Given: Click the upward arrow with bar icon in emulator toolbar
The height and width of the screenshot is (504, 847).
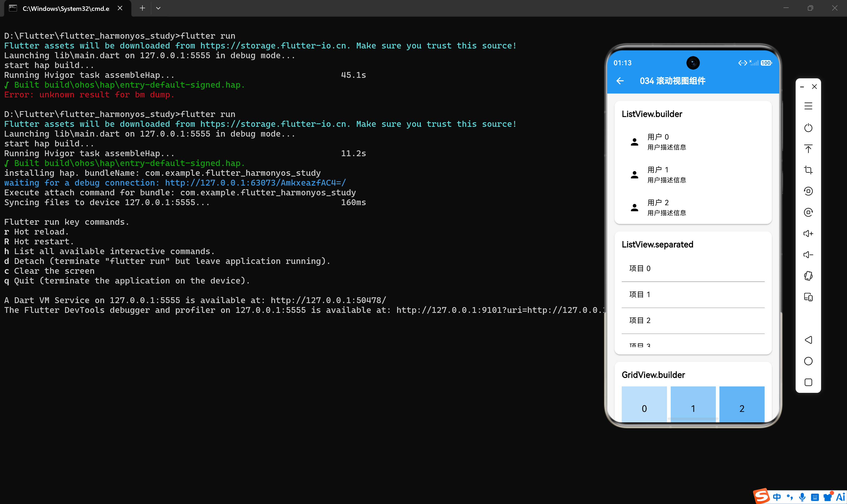Looking at the screenshot, I should coord(808,149).
